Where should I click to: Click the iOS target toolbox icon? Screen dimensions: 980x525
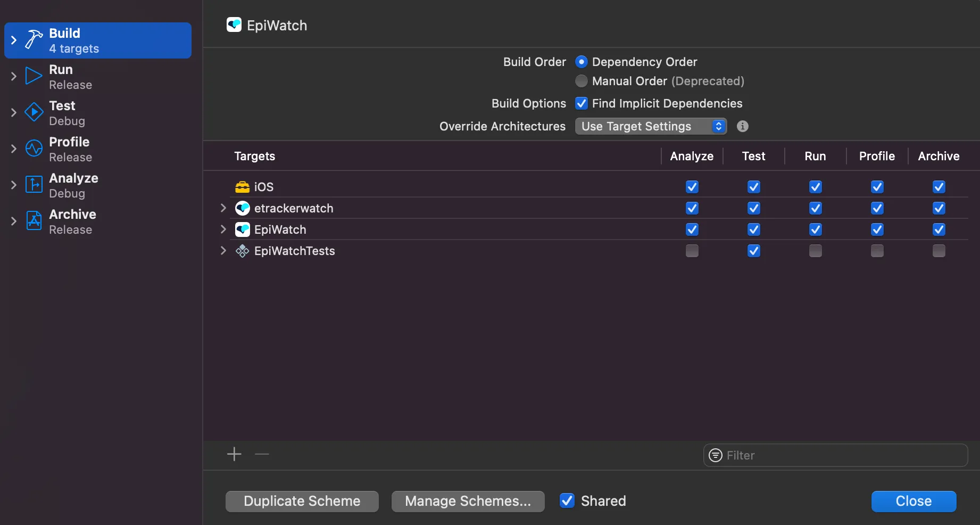click(242, 187)
